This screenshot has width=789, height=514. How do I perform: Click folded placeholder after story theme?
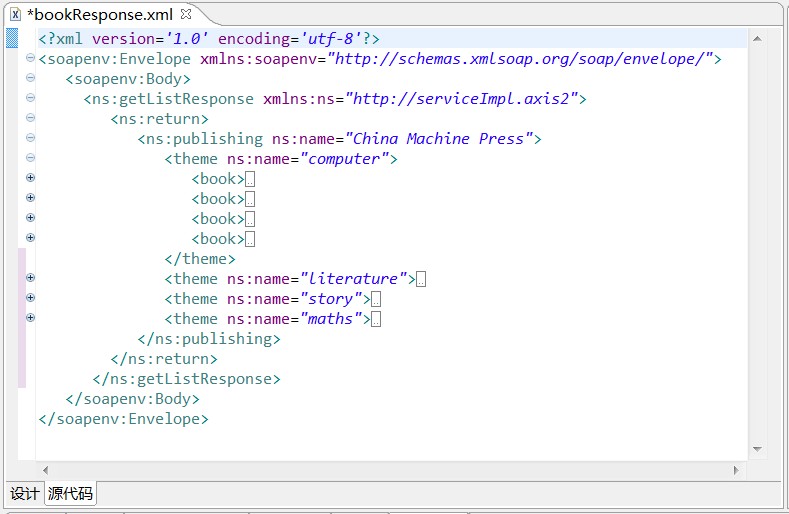pos(376,300)
